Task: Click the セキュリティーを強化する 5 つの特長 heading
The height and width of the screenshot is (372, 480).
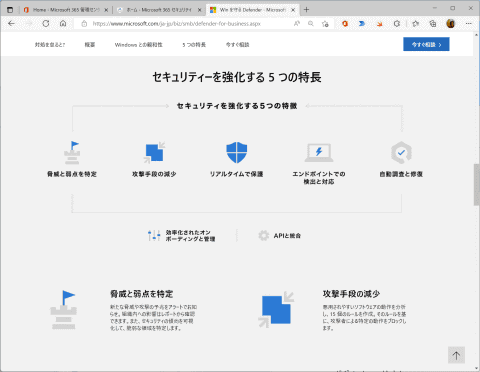Action: 237,77
